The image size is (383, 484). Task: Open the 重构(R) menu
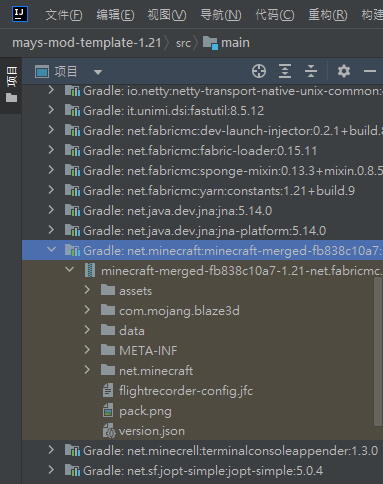pos(328,15)
